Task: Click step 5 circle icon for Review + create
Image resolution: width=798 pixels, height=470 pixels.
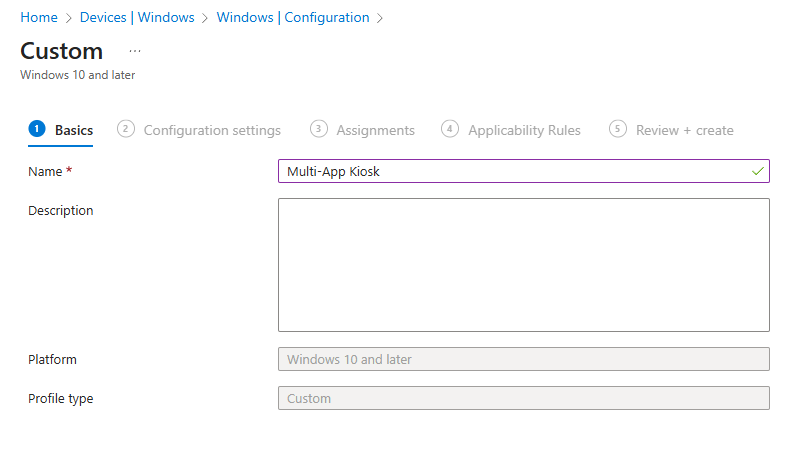Action: [618, 129]
